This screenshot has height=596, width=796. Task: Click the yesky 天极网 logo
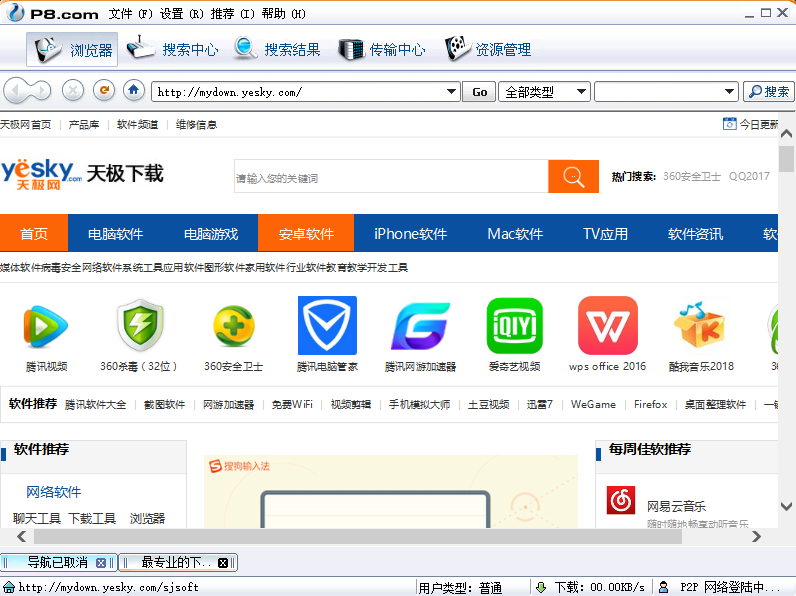tap(41, 174)
